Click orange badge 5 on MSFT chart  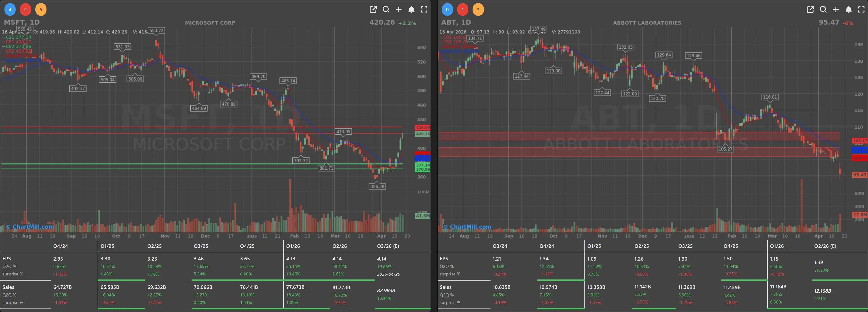[41, 9]
